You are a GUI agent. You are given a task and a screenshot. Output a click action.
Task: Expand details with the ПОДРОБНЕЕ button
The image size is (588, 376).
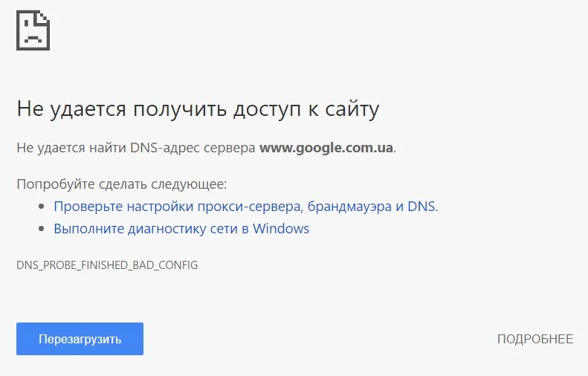coord(534,339)
